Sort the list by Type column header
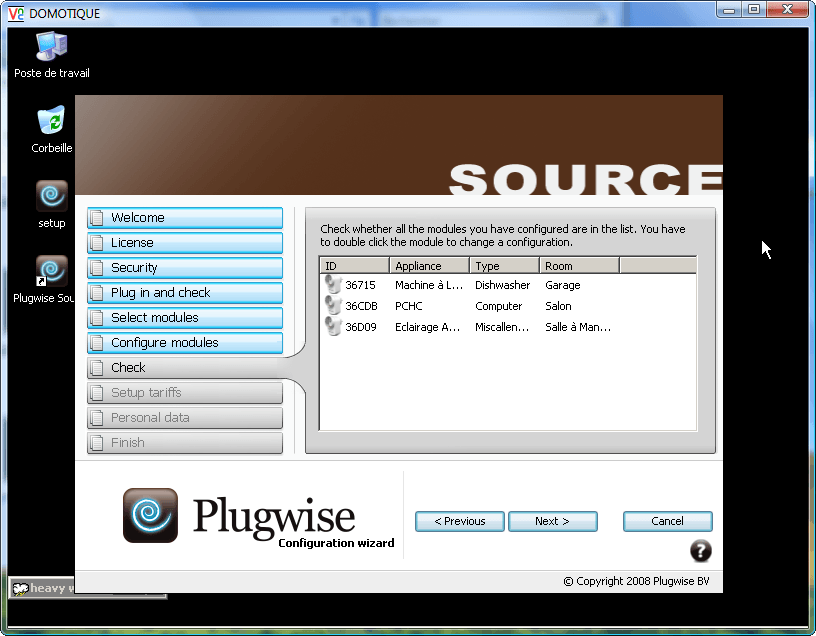Viewport: 816px width, 636px height. [504, 265]
